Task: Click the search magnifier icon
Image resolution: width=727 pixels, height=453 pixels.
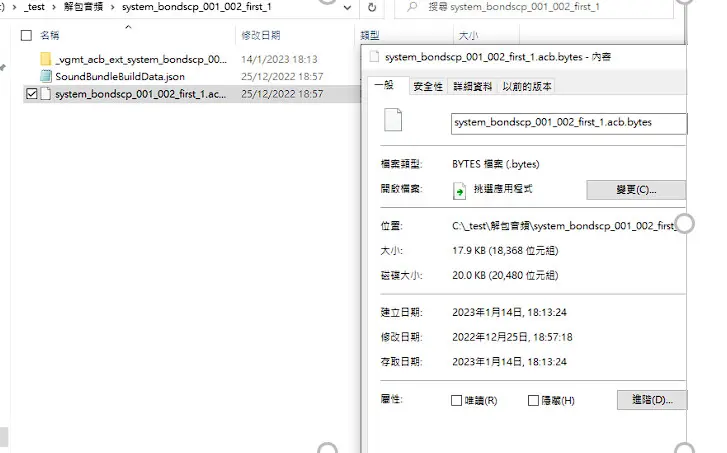Action: click(412, 7)
